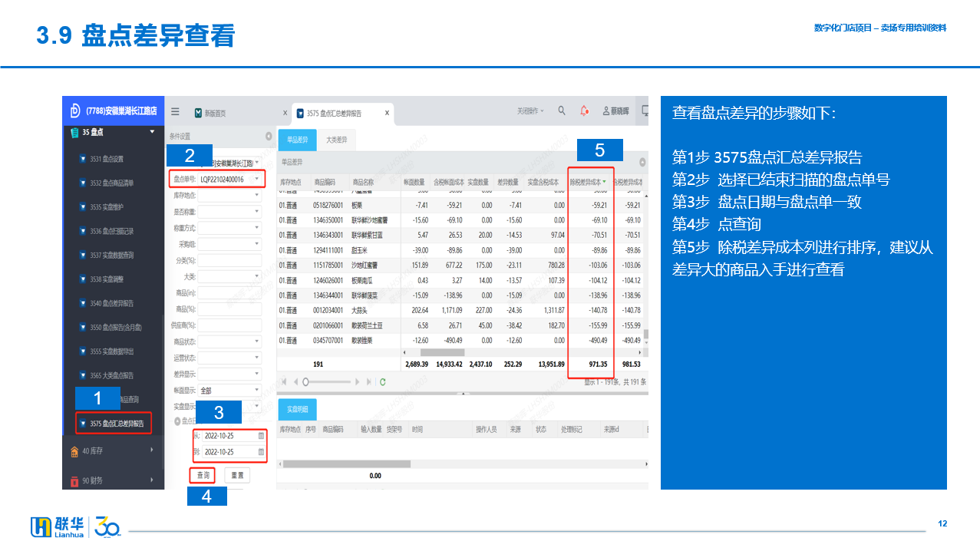Click the green refresh icon in pager

click(x=382, y=381)
